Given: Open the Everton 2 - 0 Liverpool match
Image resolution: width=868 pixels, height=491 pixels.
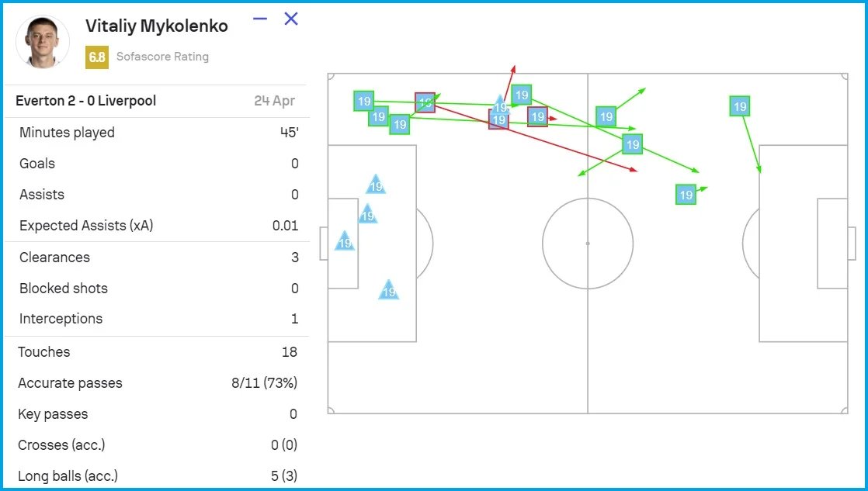Looking at the screenshot, I should coord(86,101).
